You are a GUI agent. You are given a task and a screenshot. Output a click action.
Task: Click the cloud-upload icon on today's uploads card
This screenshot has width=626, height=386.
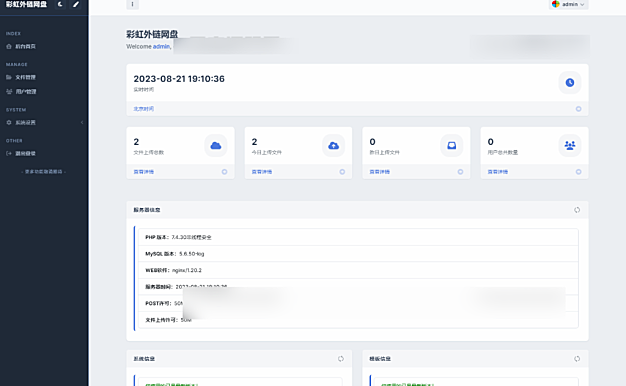333,145
